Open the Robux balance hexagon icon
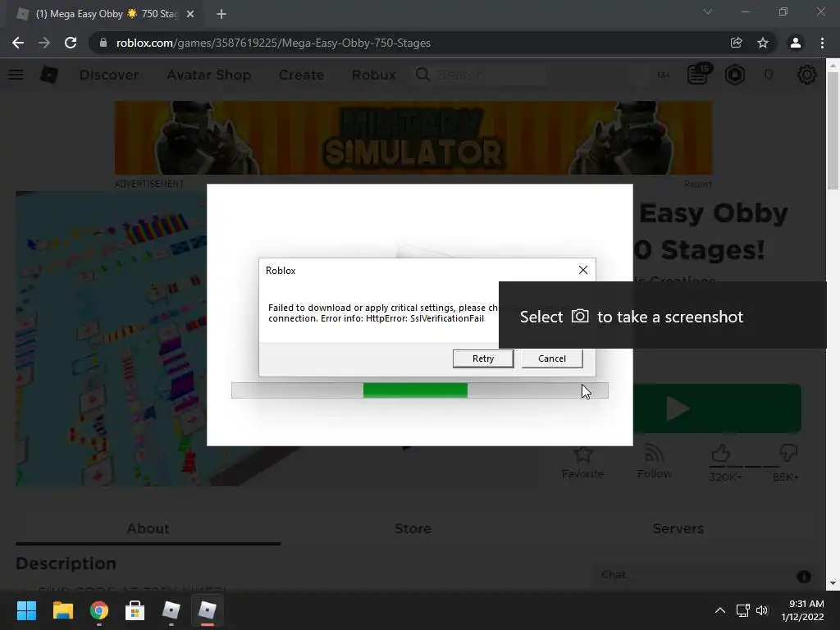The height and width of the screenshot is (630, 840). point(735,75)
